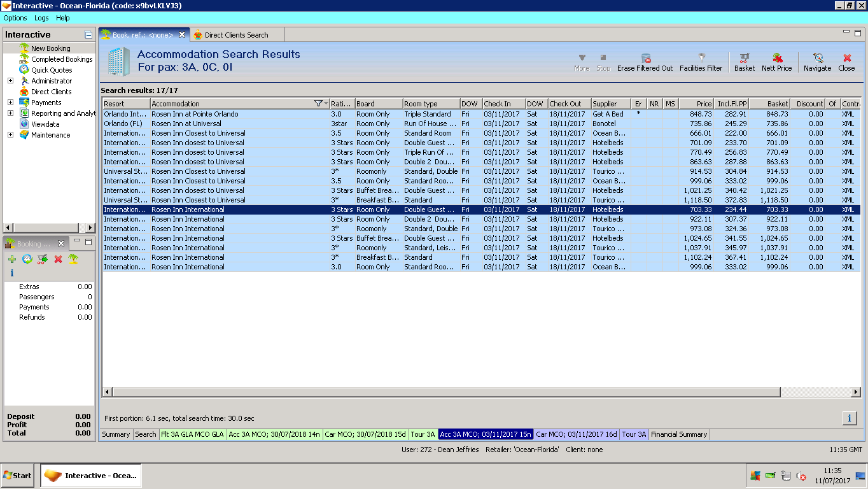Select the Rosen Inn at Pointe Orlando row
Image resolution: width=868 pixels, height=489 pixels.
tap(195, 114)
